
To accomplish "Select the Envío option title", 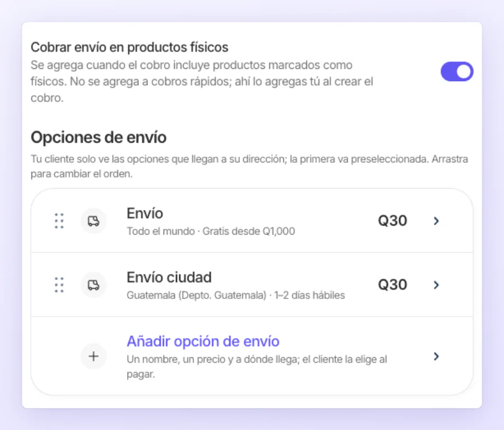I will (145, 213).
